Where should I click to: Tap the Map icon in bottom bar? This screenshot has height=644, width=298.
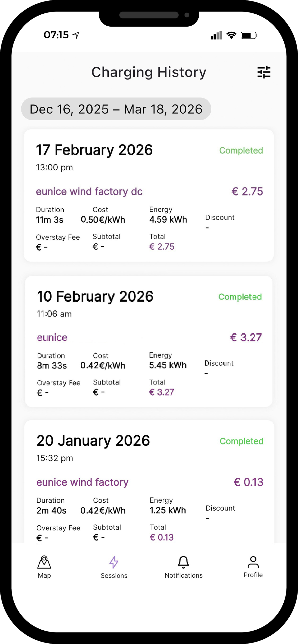tap(44, 562)
